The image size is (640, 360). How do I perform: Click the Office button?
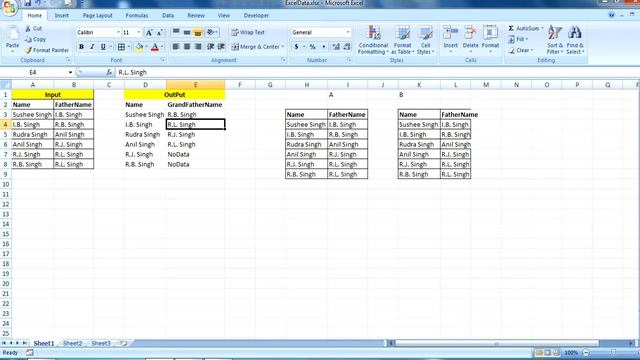[9, 7]
